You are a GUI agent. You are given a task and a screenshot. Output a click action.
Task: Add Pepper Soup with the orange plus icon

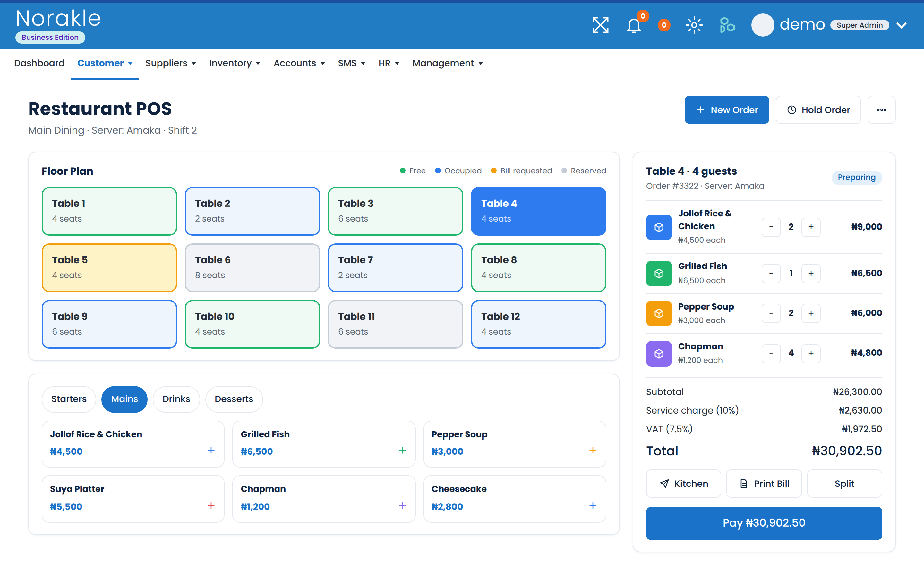593,450
